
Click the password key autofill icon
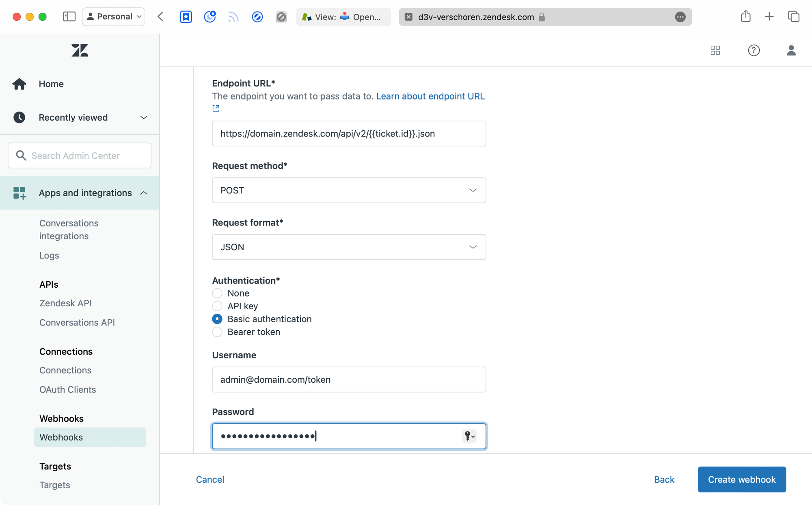469,436
